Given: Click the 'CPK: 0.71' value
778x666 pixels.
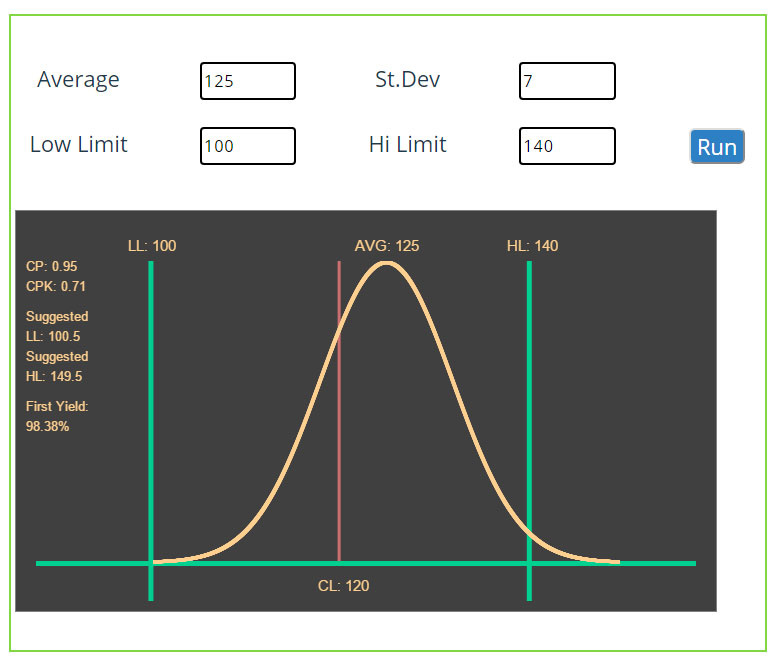Looking at the screenshot, I should [56, 286].
